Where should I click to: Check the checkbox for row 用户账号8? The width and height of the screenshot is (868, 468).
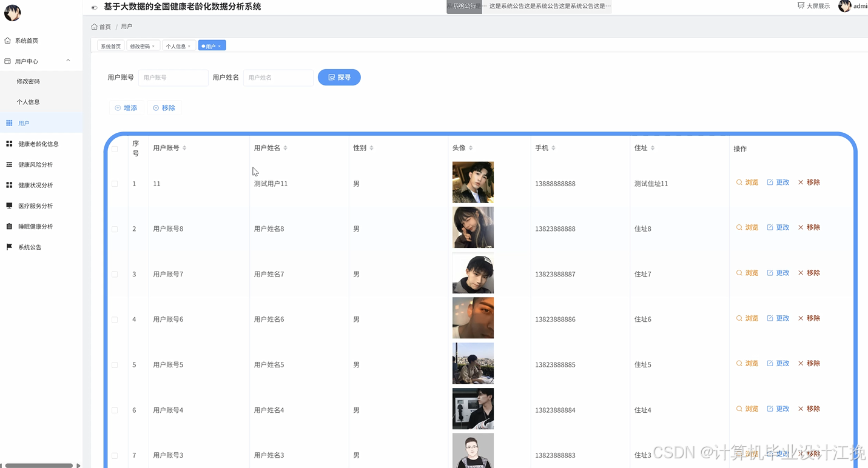point(115,229)
